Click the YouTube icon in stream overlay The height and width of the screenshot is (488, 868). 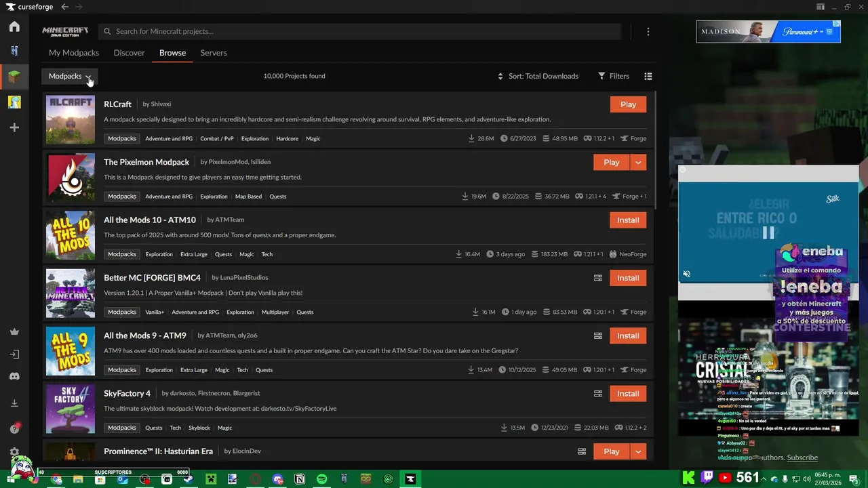[725, 478]
